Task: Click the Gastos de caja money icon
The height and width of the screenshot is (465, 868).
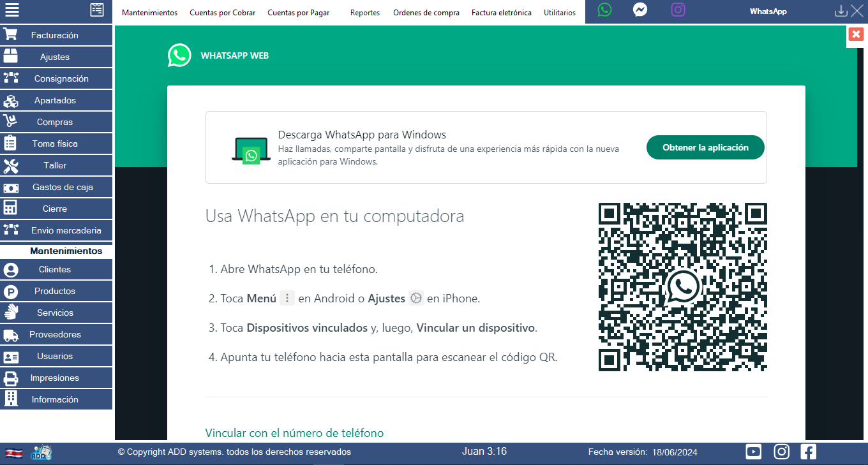Action: pos(11,188)
